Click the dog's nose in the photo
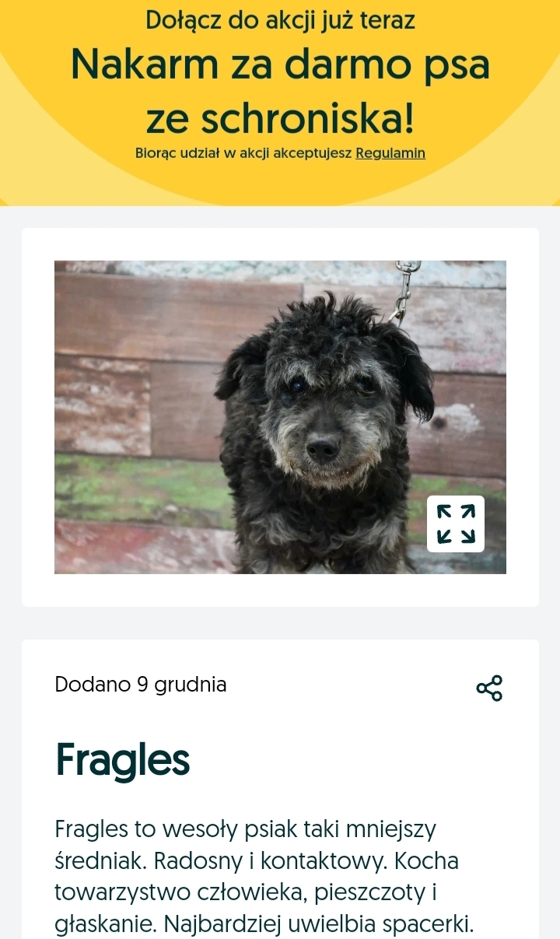The height and width of the screenshot is (939, 560). click(x=323, y=448)
